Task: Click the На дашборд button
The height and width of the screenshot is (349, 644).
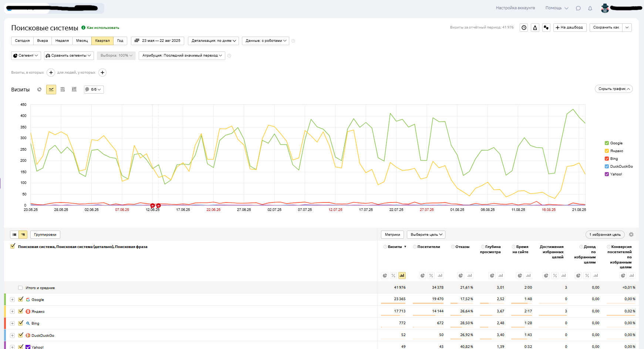Action: [x=570, y=27]
